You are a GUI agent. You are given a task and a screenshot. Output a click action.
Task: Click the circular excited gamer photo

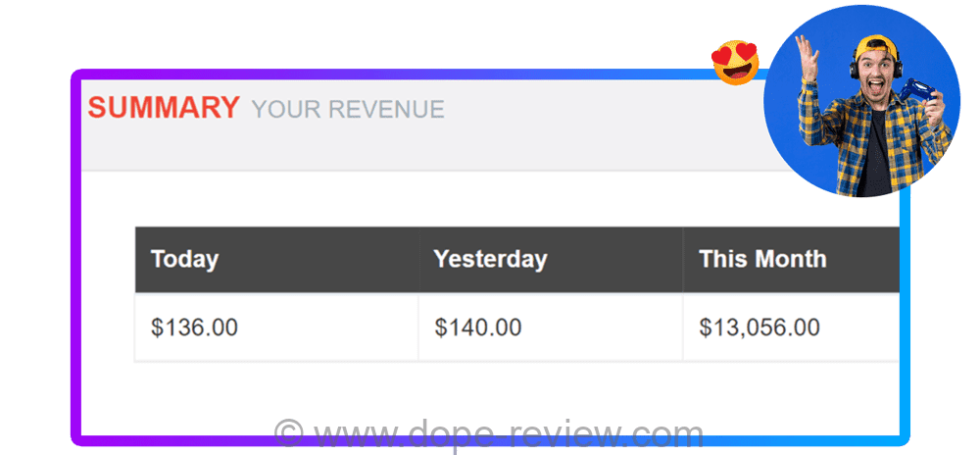[x=861, y=100]
